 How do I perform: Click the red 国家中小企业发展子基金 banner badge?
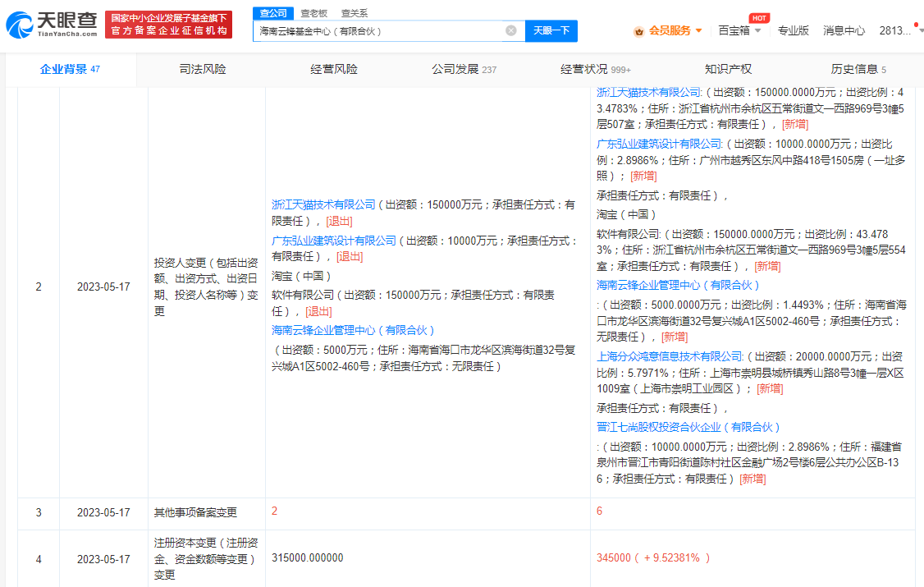coord(169,25)
